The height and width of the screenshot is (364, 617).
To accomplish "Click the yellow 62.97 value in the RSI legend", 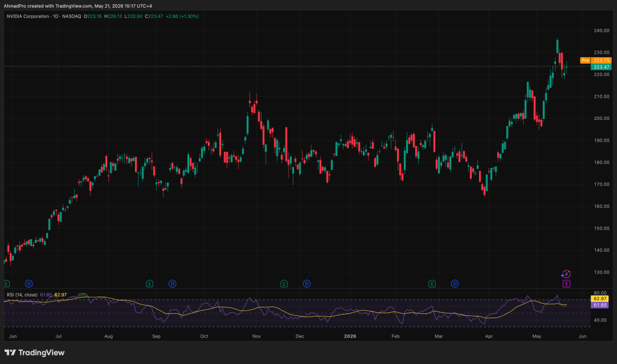I will coord(61,295).
